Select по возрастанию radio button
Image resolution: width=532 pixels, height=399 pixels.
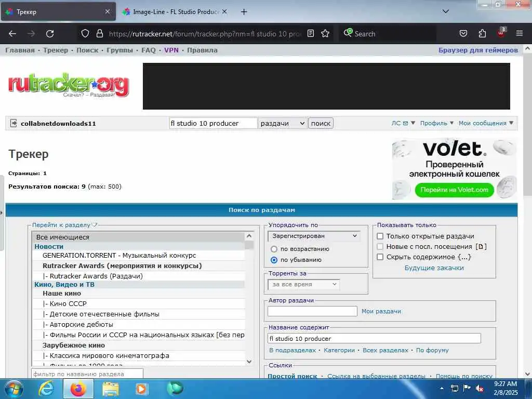(x=274, y=249)
